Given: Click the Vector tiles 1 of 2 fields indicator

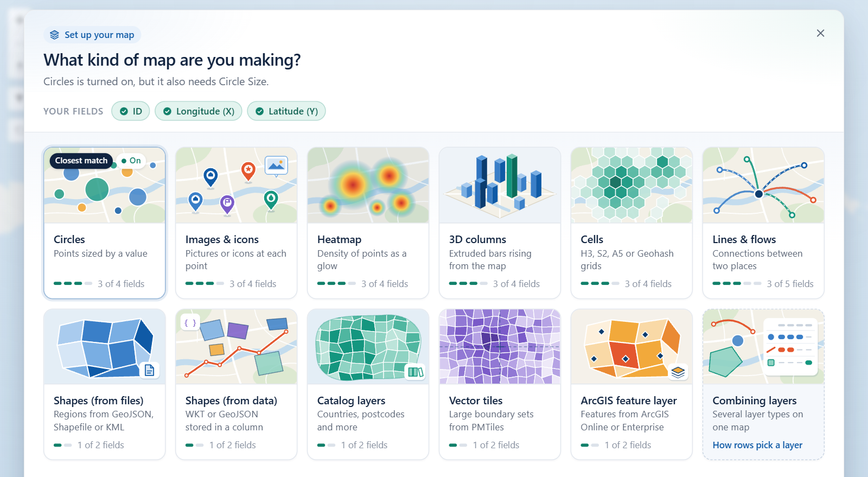Looking at the screenshot, I should [x=484, y=445].
